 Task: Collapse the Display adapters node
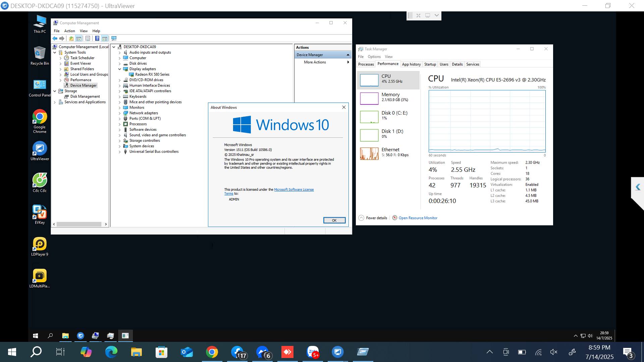coord(119,69)
